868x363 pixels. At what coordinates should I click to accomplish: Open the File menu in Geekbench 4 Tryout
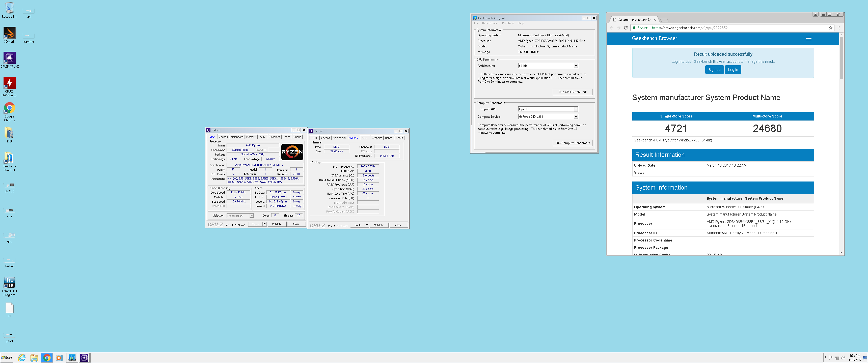[x=476, y=23]
